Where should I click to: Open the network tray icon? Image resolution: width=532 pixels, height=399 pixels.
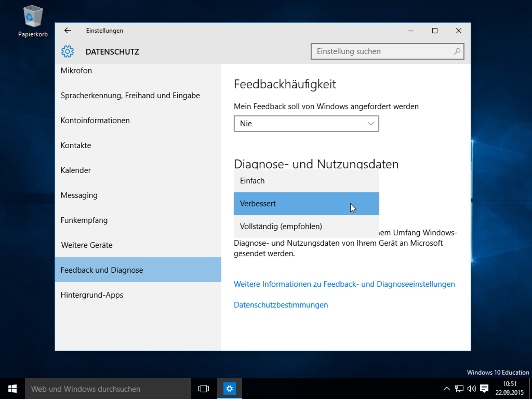pos(459,389)
